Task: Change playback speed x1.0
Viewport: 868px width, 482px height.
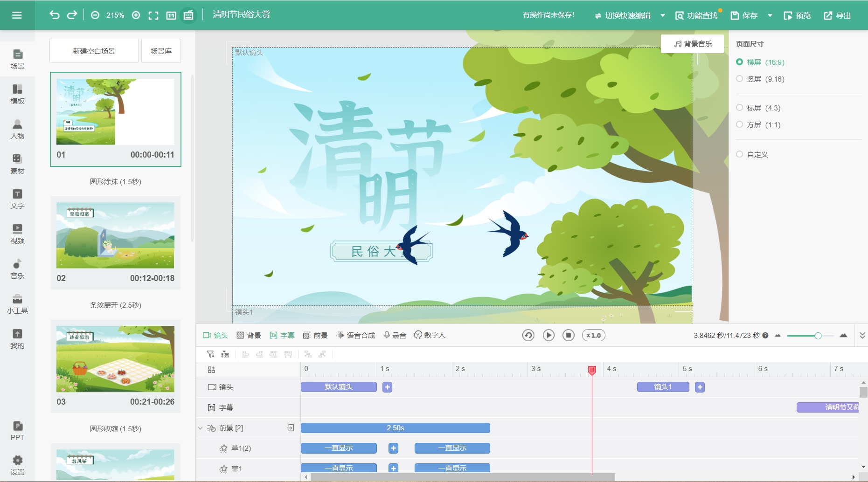Action: click(594, 335)
